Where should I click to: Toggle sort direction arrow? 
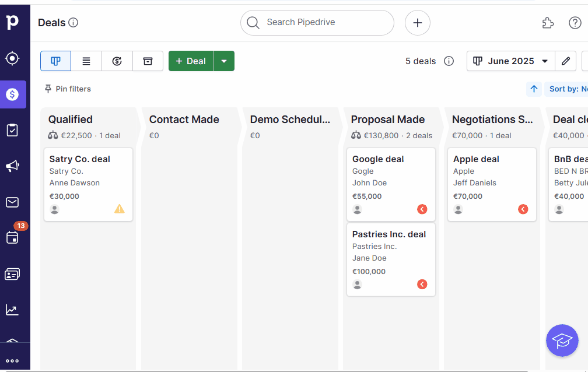(534, 89)
